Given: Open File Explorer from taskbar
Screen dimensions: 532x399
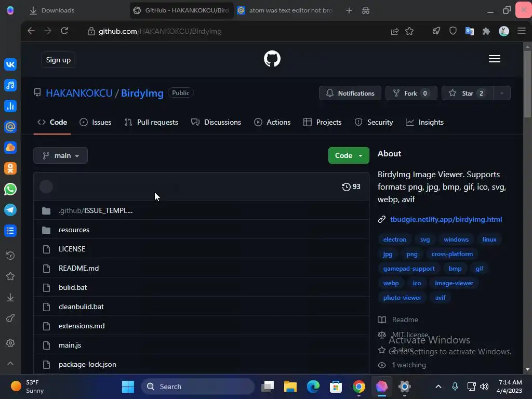Looking at the screenshot, I should (x=290, y=387).
